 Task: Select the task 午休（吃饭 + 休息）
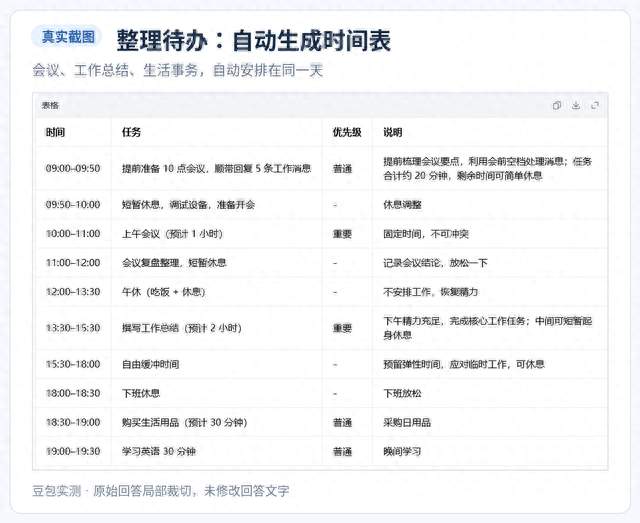pos(164,292)
